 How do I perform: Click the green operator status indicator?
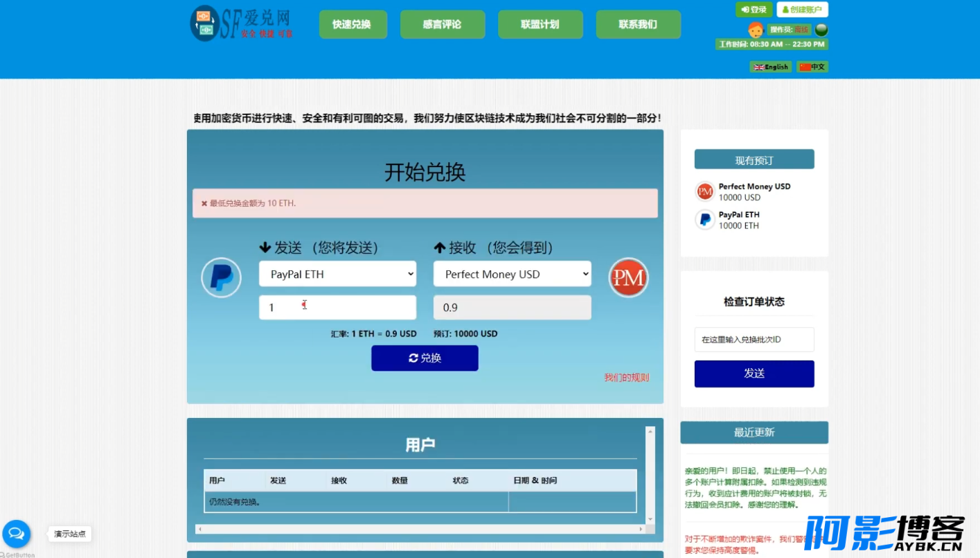click(821, 30)
